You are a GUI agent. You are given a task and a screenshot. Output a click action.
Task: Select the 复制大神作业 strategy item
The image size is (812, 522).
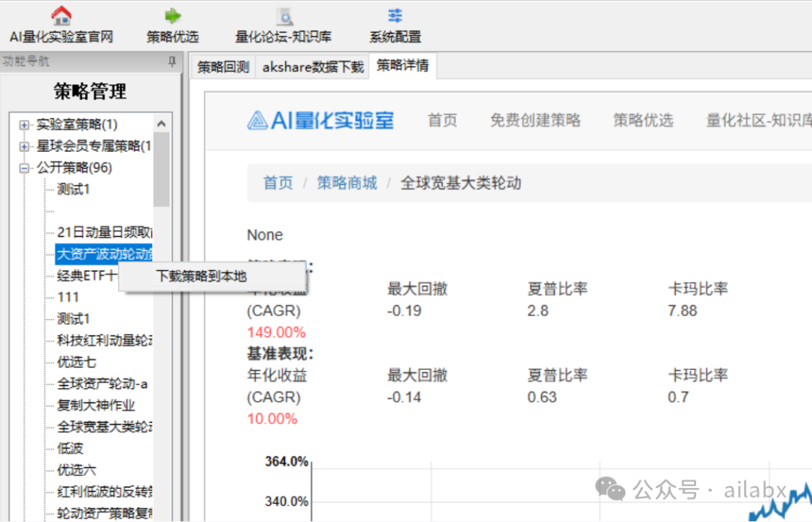pyautogui.click(x=95, y=405)
